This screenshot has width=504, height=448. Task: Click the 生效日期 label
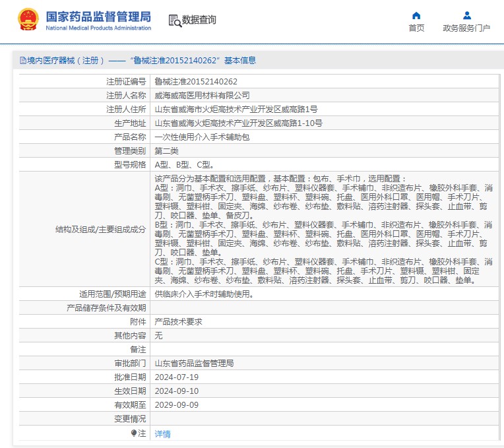coord(130,391)
